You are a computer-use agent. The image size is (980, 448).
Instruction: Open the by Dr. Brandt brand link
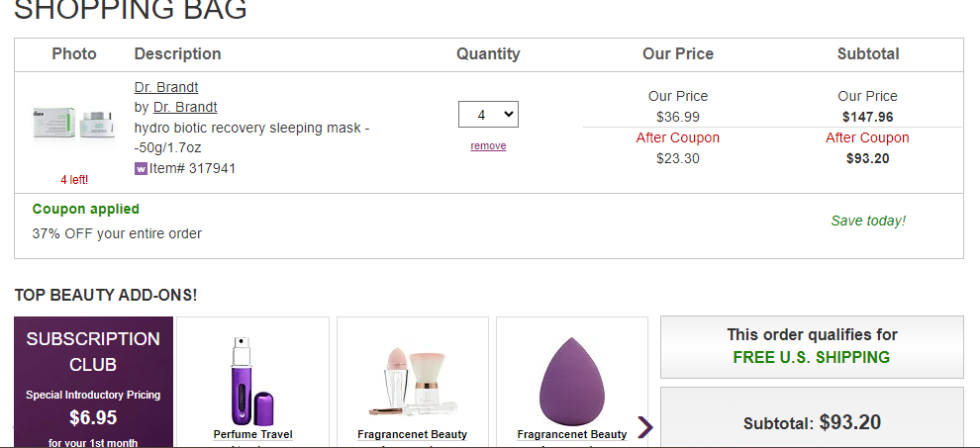[x=185, y=107]
